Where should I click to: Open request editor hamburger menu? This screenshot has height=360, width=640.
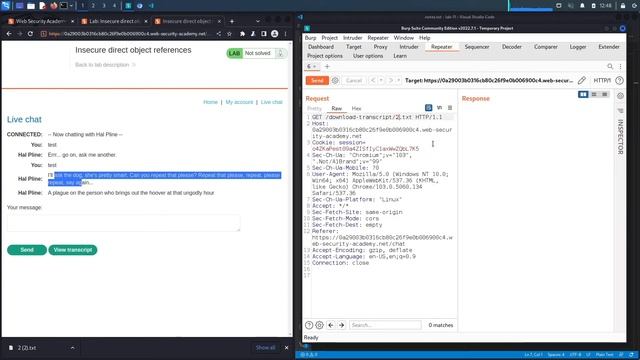click(x=450, y=108)
